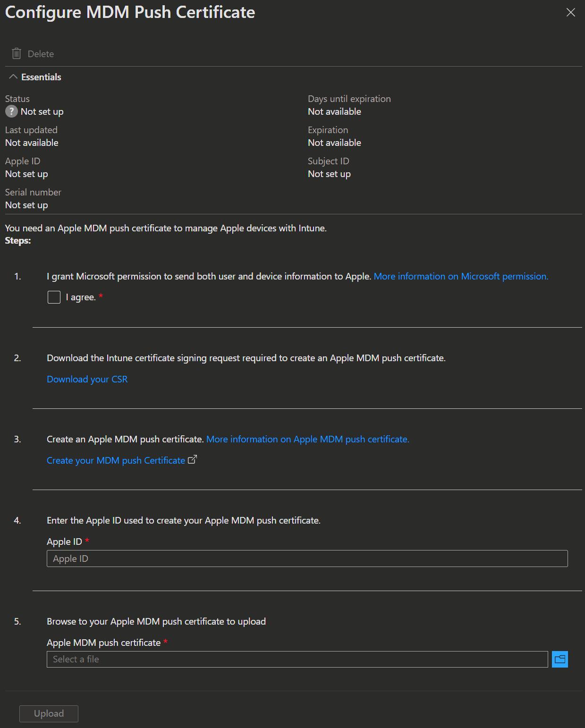Image resolution: width=585 pixels, height=728 pixels.
Task: Open the blue folder browse icon
Action: coord(560,659)
